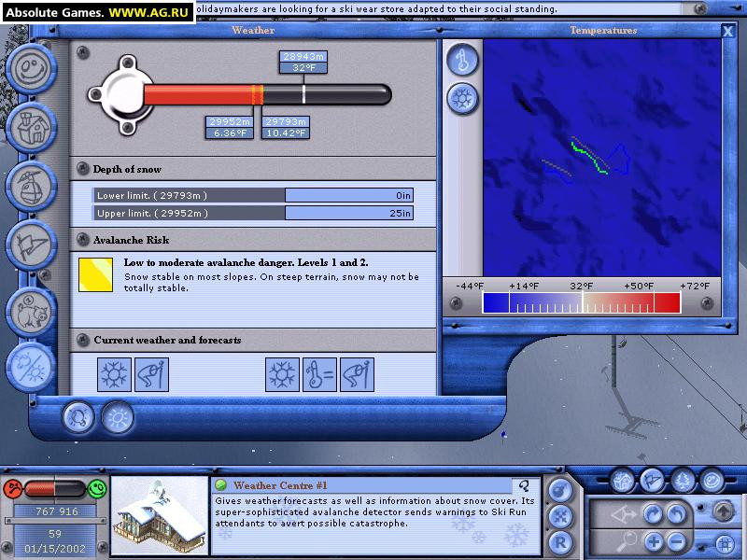
Task: Click the forecast skier icon after thermometer
Action: [357, 375]
